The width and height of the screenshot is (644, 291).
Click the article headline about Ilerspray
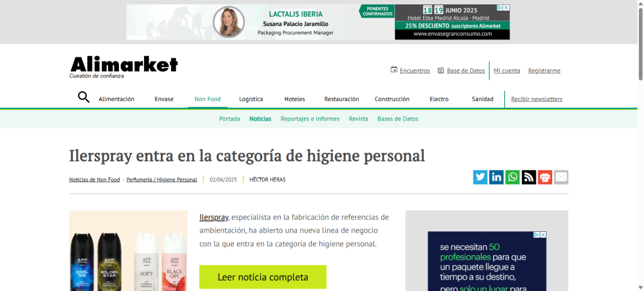pyautogui.click(x=247, y=156)
